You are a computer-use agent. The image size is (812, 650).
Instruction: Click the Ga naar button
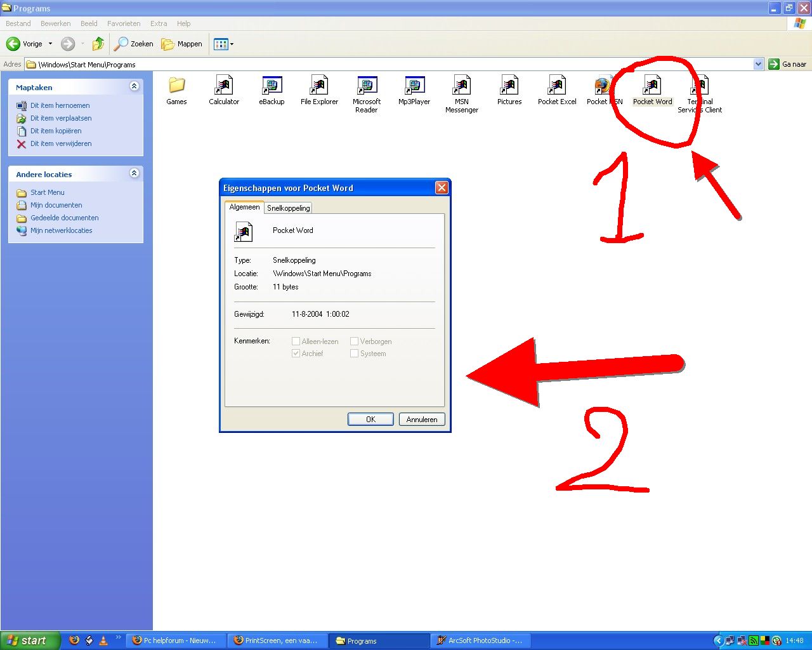tap(787, 64)
